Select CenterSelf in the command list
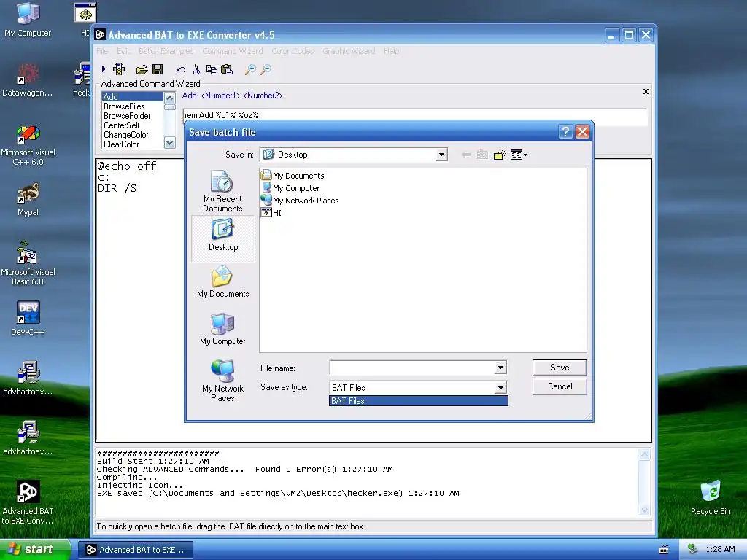 (133, 125)
